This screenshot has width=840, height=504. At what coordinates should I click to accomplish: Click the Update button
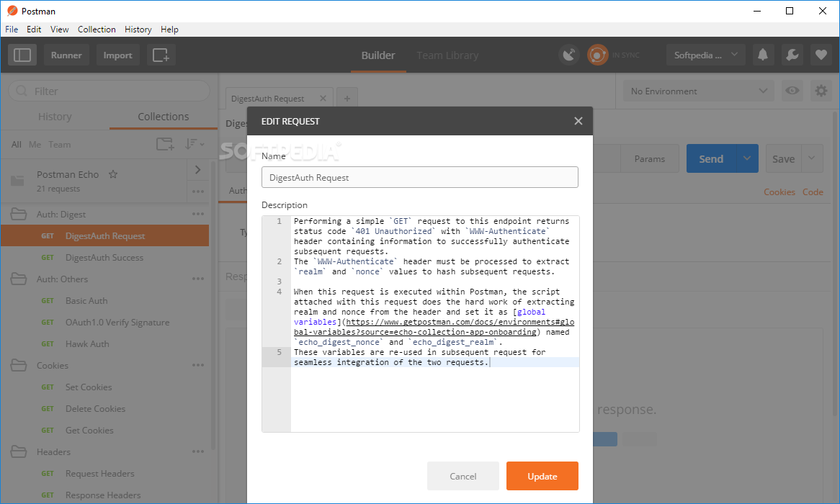[542, 476]
